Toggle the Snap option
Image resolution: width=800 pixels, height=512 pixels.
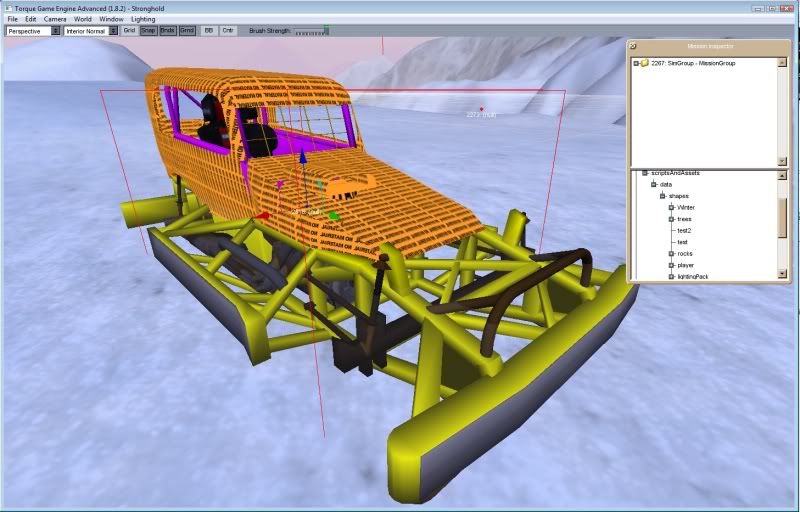[148, 31]
